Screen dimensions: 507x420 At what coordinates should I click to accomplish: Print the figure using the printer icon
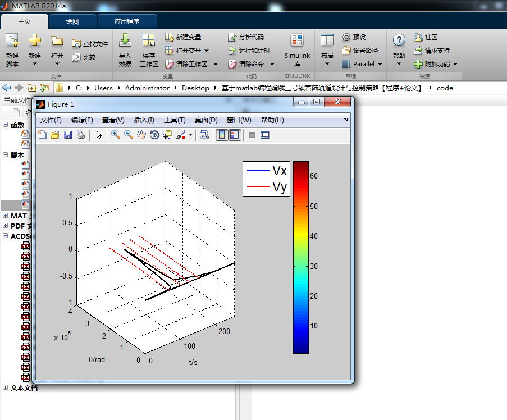click(81, 135)
